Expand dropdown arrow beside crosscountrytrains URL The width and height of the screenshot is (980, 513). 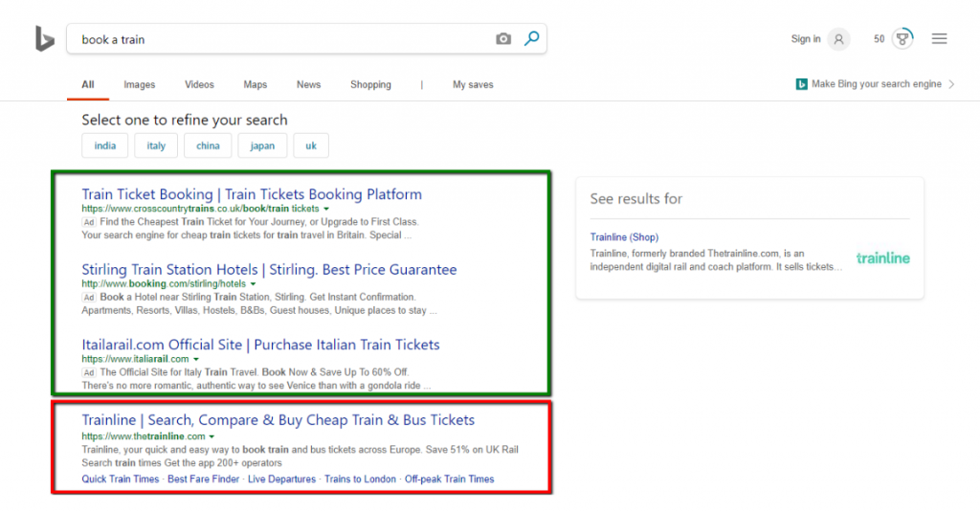click(x=326, y=209)
